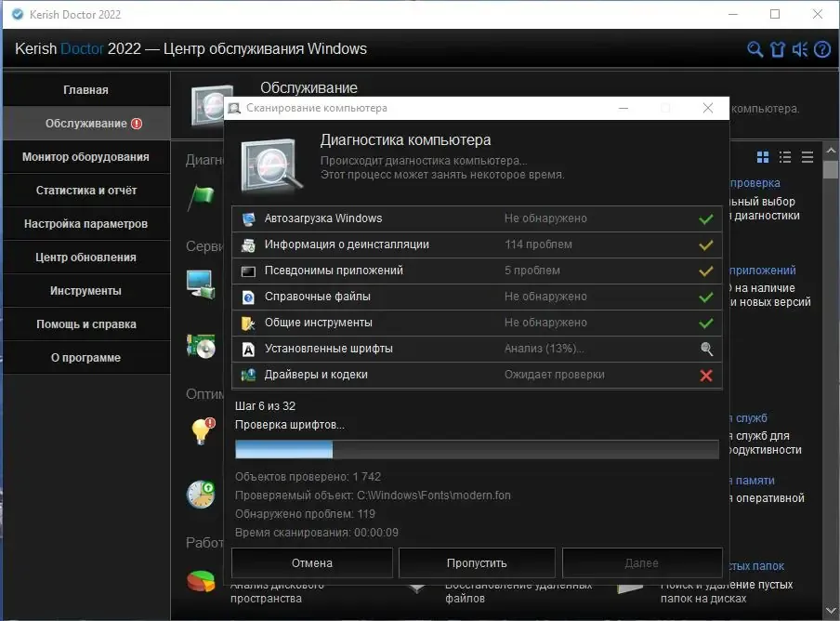Open Настройка параметров in sidebar
Viewport: 840px width, 621px height.
86,224
